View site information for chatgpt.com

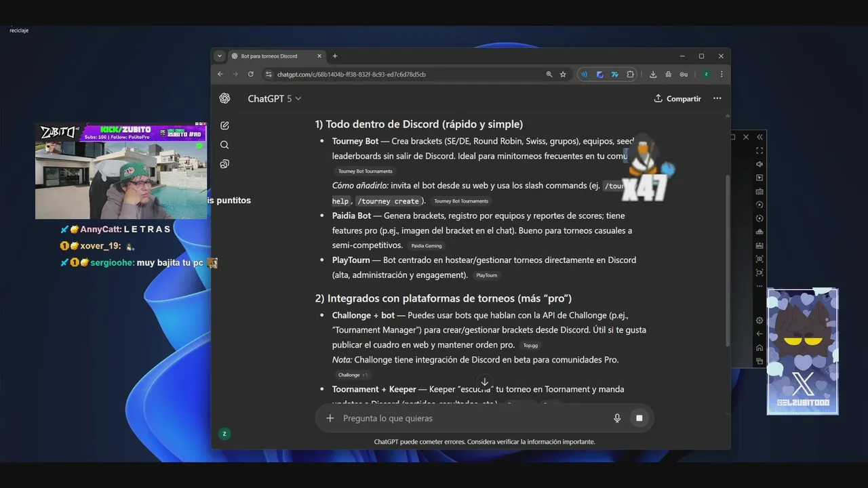pyautogui.click(x=269, y=75)
